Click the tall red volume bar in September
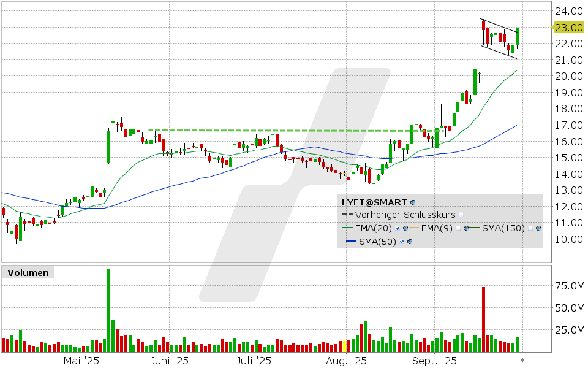 tap(483, 320)
